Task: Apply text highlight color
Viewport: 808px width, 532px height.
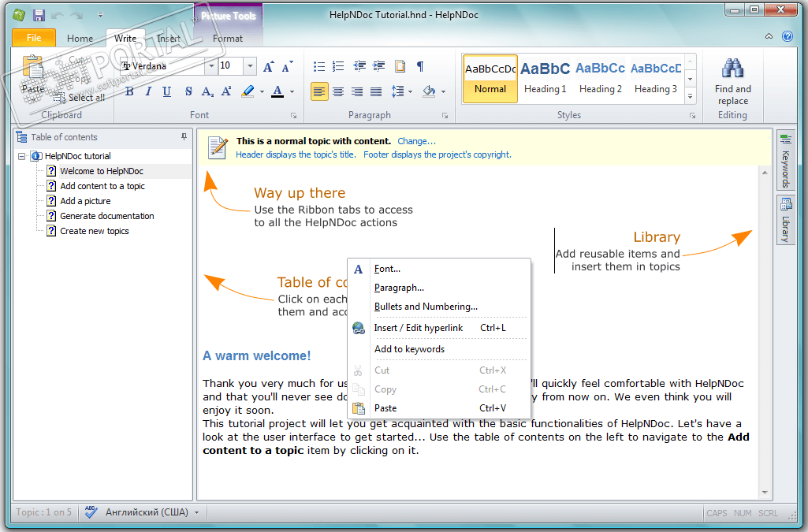Action: (248, 91)
